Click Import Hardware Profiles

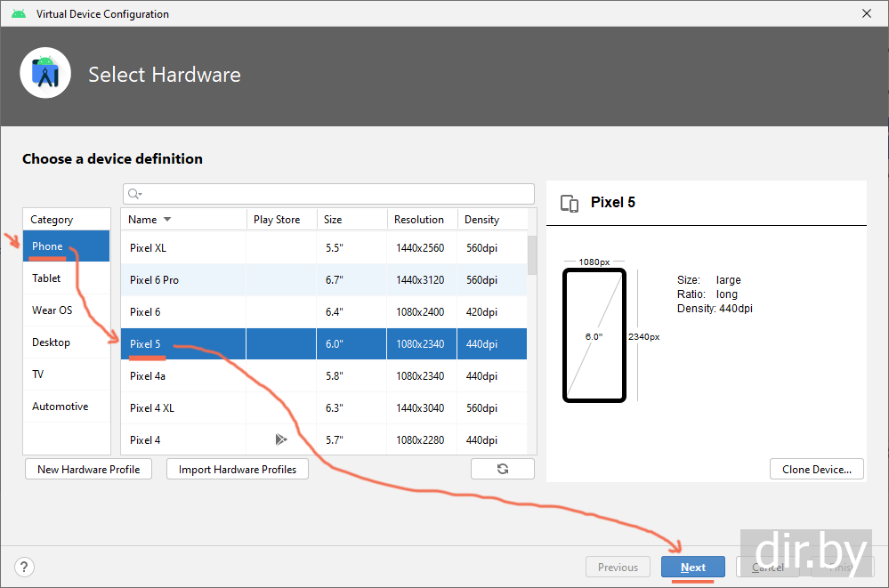tap(238, 469)
